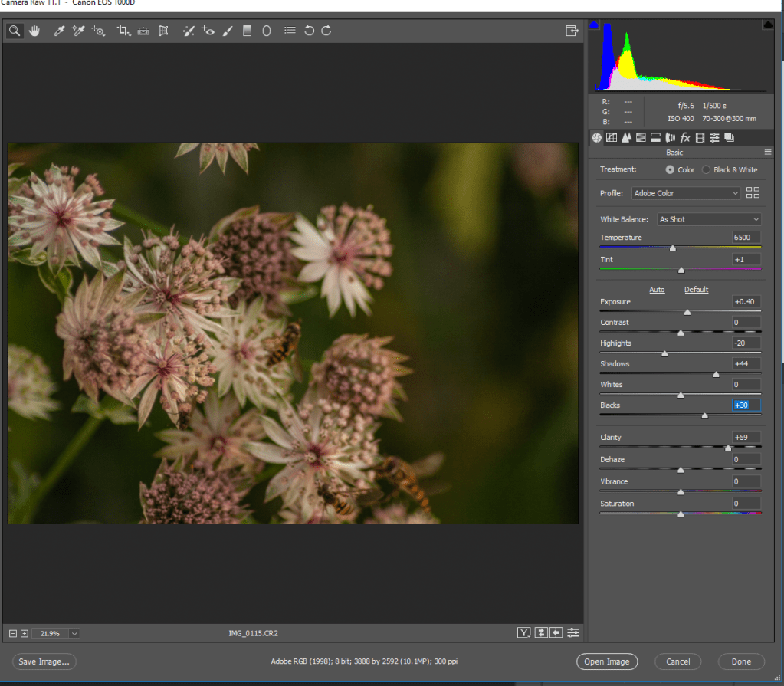The height and width of the screenshot is (686, 784).
Task: Pick the White Balance eyedropper tool
Action: [x=58, y=31]
